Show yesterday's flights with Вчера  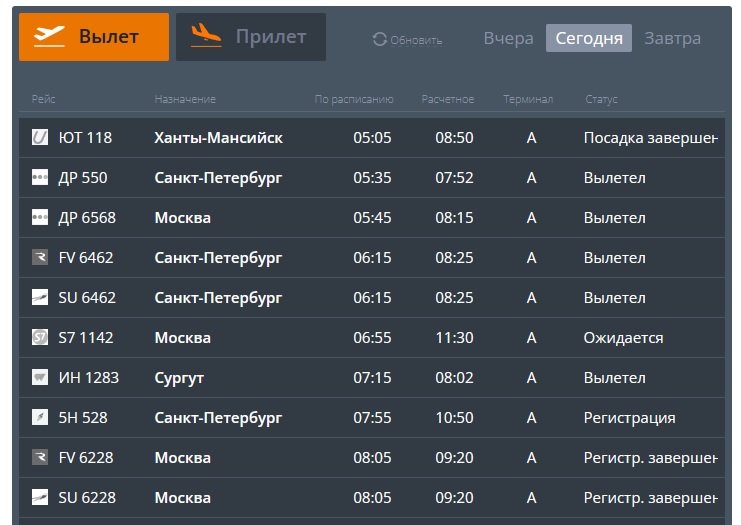[x=508, y=39]
